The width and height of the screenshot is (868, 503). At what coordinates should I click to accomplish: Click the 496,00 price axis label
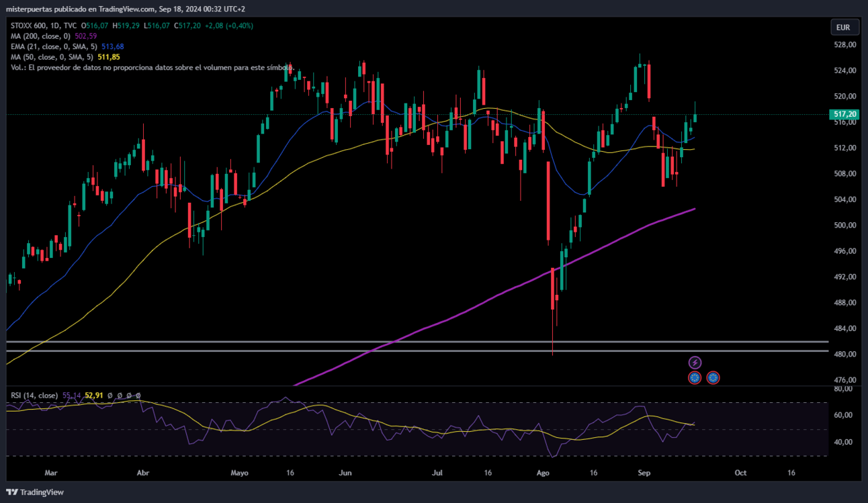point(846,252)
